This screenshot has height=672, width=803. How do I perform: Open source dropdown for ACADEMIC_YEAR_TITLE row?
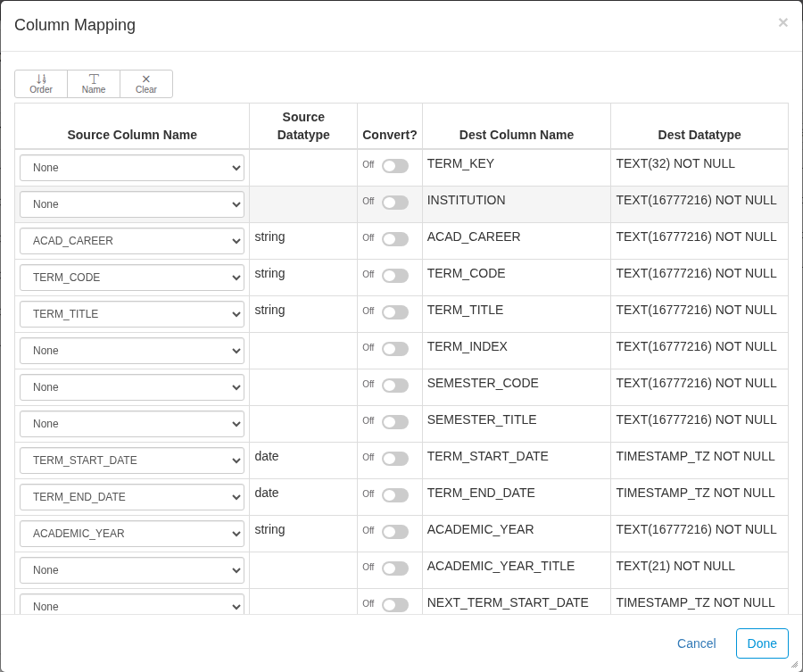tap(132, 570)
